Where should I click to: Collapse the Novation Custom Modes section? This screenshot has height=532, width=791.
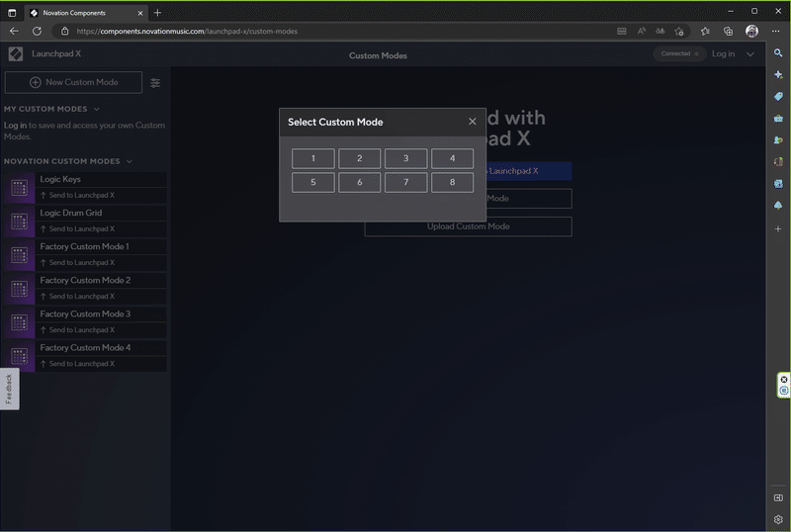pos(130,161)
